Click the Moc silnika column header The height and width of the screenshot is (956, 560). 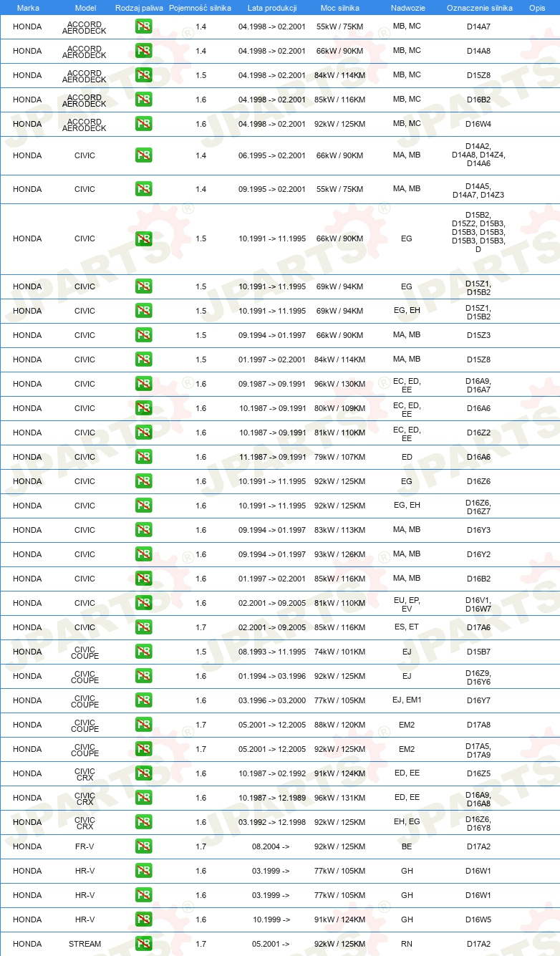click(x=340, y=7)
